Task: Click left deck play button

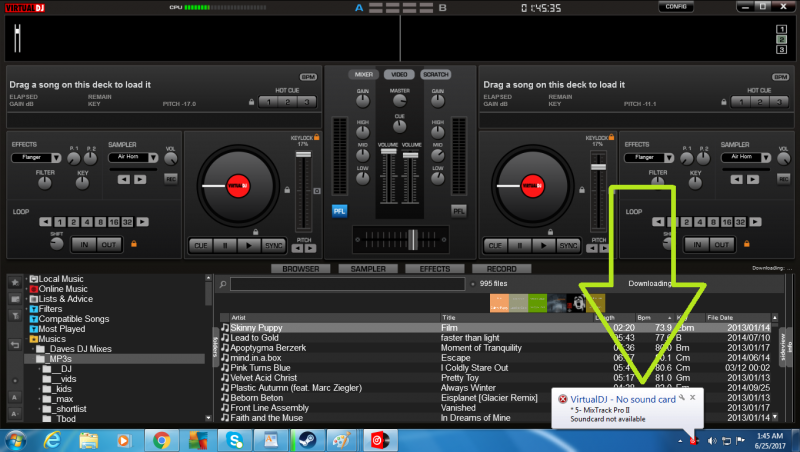Action: [248, 245]
